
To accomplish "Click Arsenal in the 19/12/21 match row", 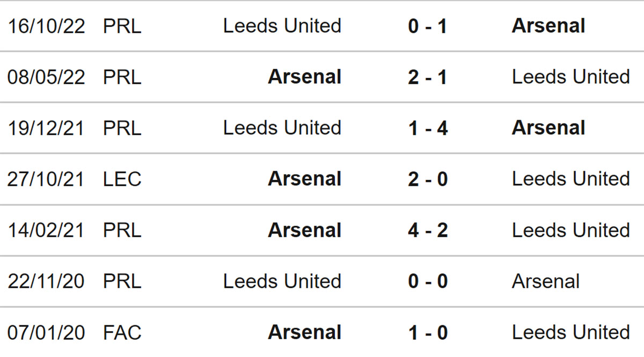I will 548,128.
